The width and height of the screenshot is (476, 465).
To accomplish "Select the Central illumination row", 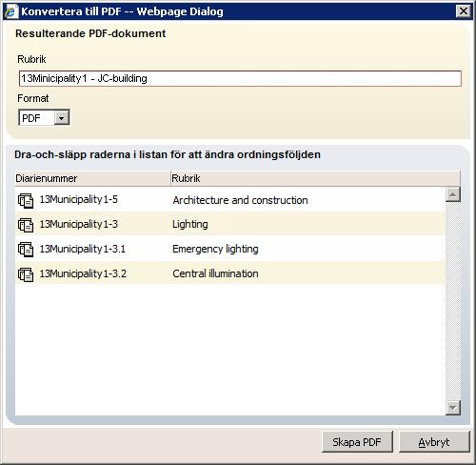I will (230, 273).
